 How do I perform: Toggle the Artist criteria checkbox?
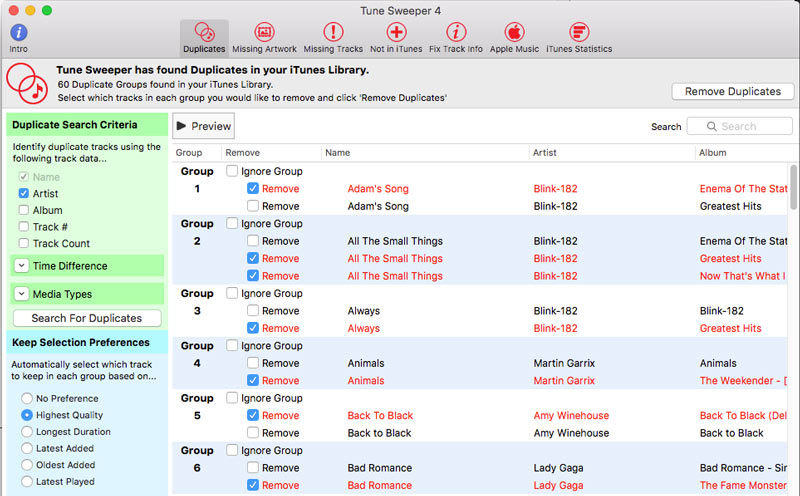pyautogui.click(x=23, y=193)
